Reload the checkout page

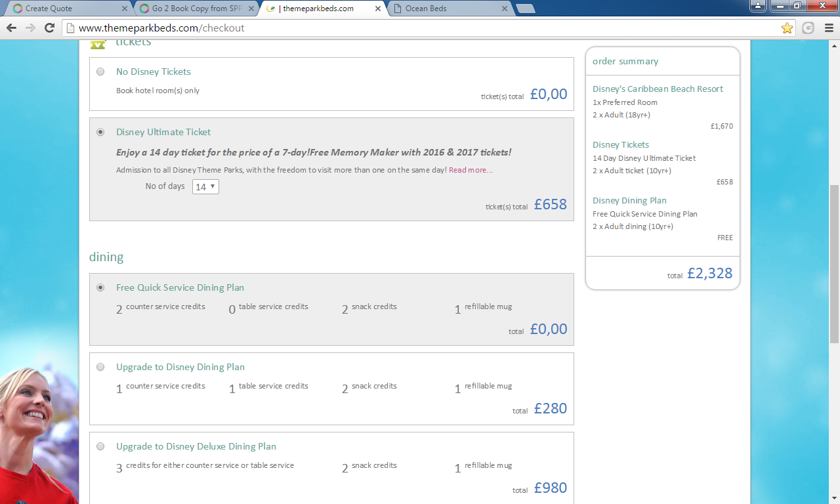pyautogui.click(x=49, y=28)
